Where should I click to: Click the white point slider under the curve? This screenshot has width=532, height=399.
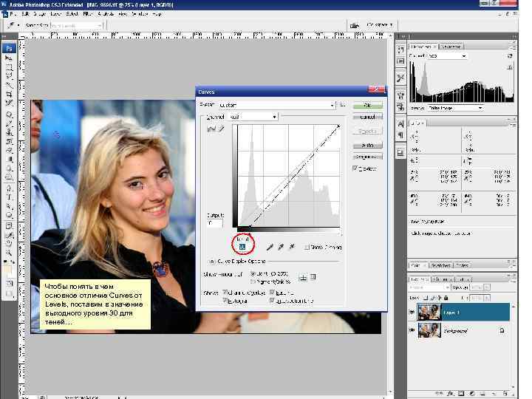click(x=341, y=234)
